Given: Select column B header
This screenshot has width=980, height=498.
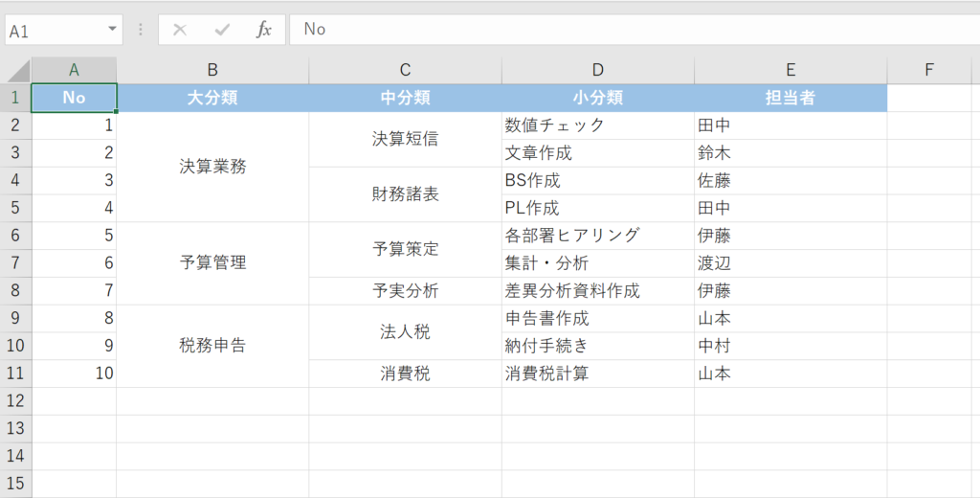Looking at the screenshot, I should [212, 70].
